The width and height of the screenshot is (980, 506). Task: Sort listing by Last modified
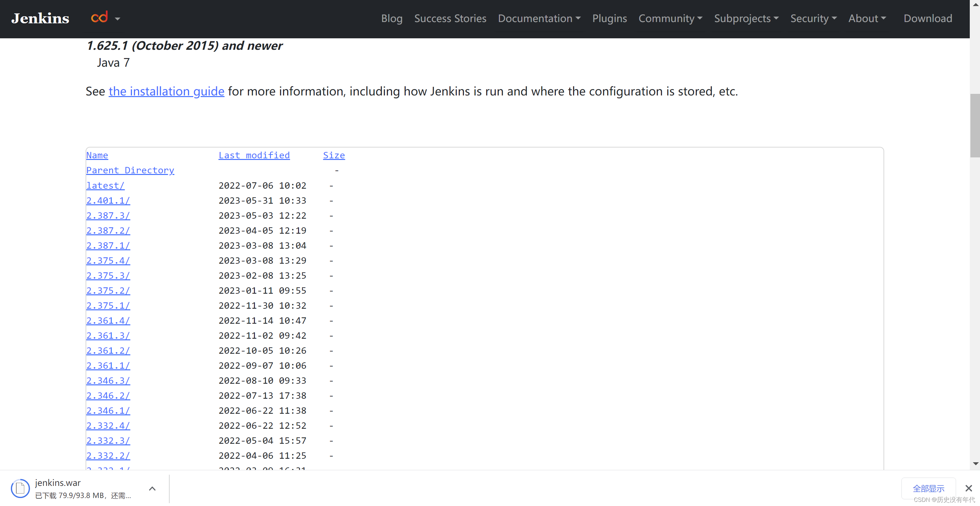click(x=254, y=155)
